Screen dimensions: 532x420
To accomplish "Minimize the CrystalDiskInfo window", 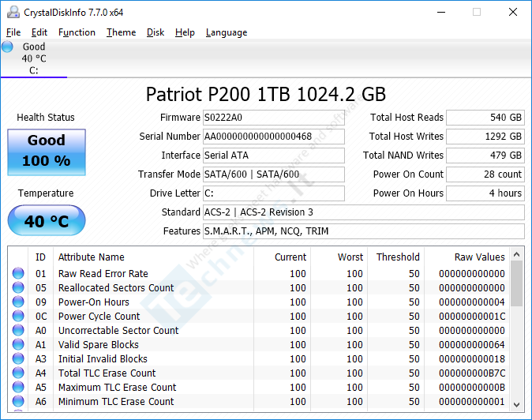I will coord(441,12).
